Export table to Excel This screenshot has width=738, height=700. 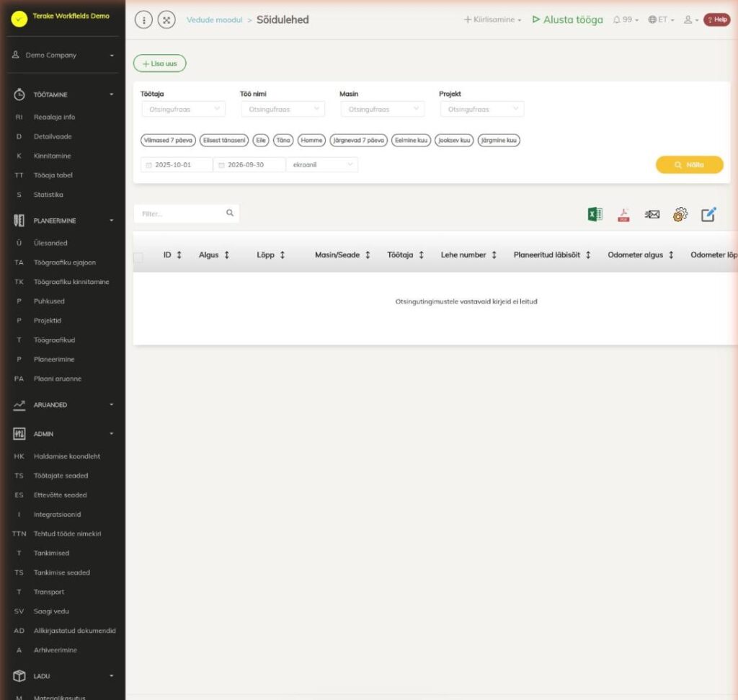[595, 215]
